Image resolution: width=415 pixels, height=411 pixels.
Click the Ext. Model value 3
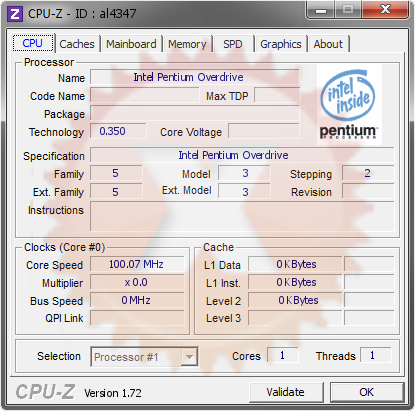244,192
